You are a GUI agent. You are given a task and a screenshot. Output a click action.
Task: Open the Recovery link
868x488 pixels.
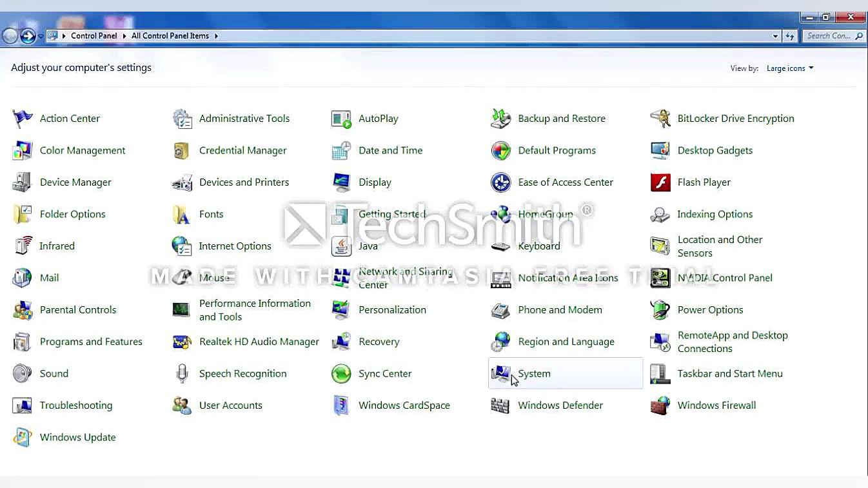[x=379, y=342]
